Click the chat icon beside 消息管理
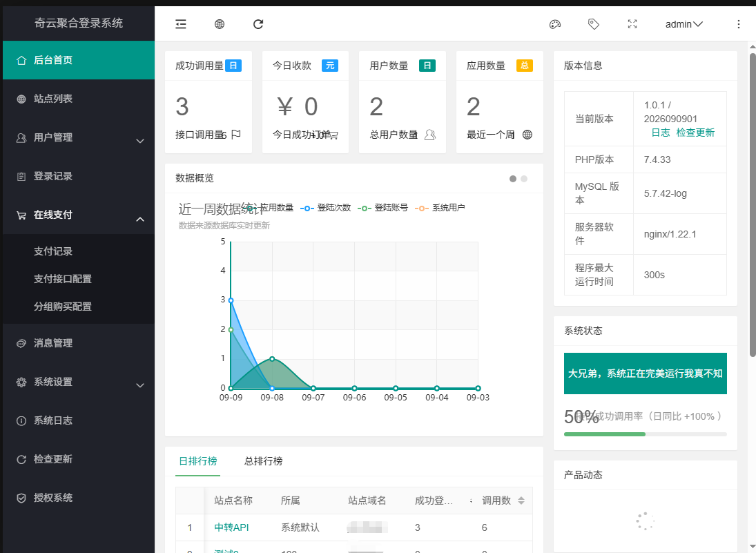Image resolution: width=756 pixels, height=553 pixels. tap(21, 343)
